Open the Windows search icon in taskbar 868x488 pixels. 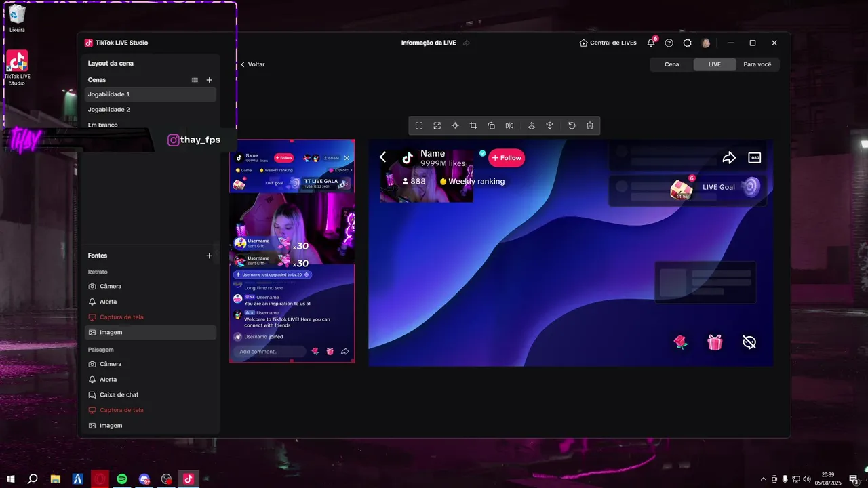[33, 479]
